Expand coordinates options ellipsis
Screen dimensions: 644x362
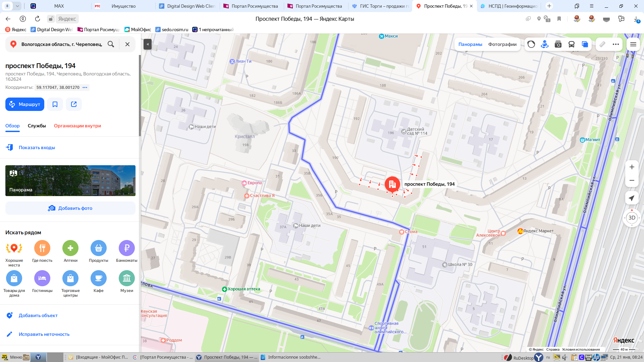85,87
